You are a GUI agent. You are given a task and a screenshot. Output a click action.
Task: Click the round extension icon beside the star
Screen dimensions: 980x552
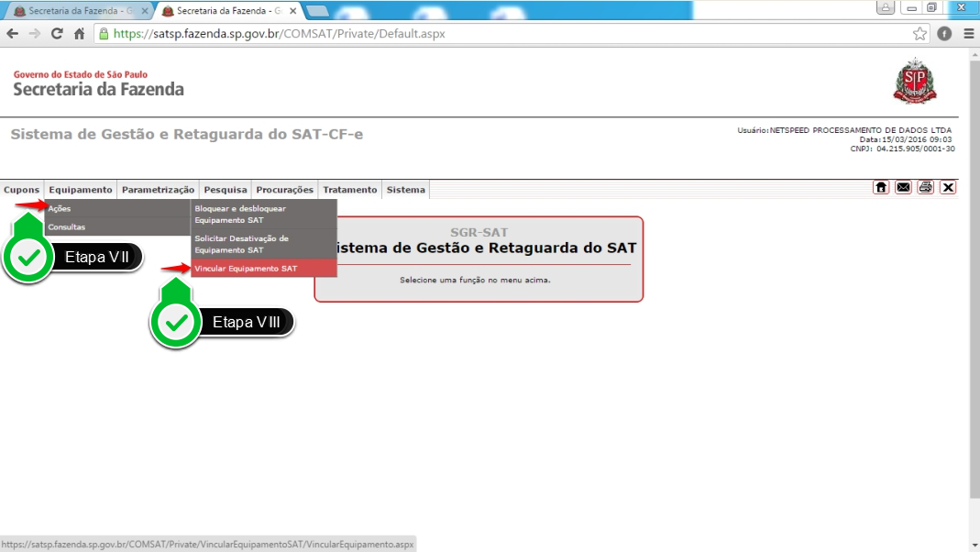pyautogui.click(x=944, y=34)
